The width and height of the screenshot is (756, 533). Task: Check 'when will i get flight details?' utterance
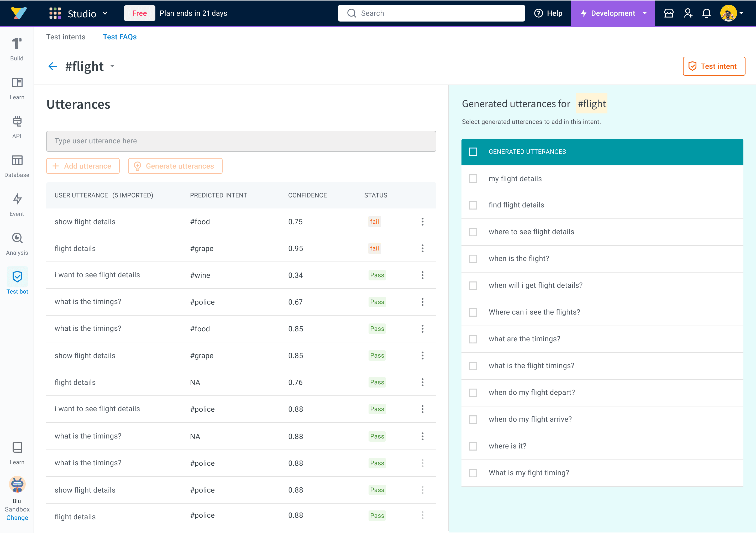click(473, 285)
